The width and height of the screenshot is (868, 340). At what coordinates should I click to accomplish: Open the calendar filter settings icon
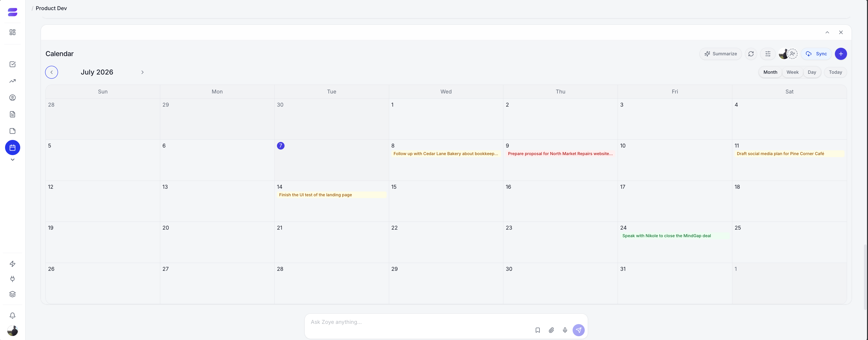point(768,54)
